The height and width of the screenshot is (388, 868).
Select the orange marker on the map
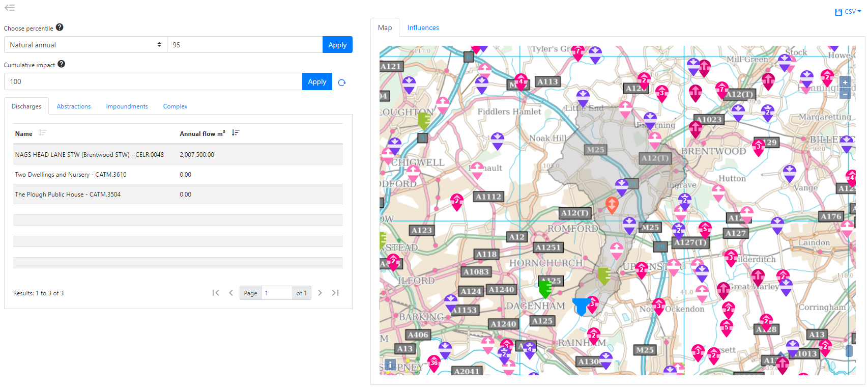pos(612,205)
